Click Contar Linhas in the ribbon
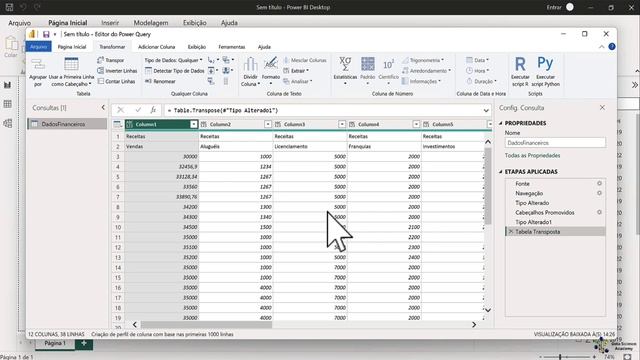 pyautogui.click(x=116, y=81)
